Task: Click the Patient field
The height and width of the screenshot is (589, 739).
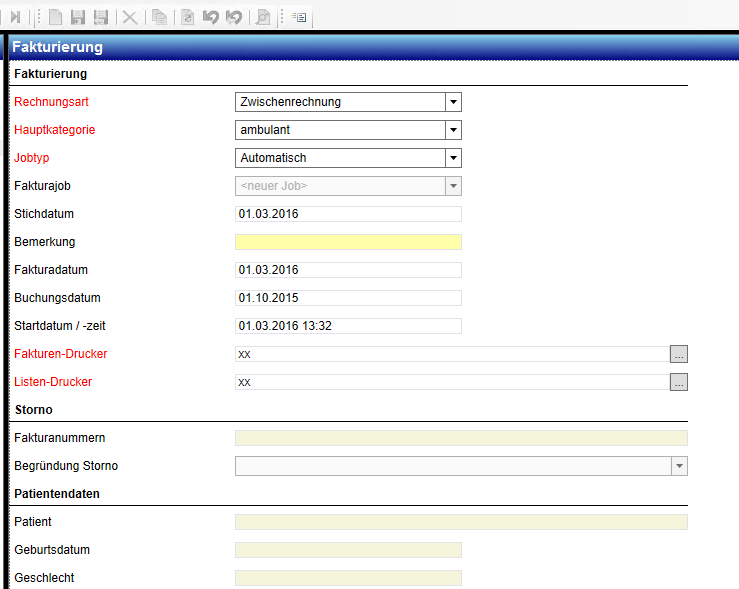Action: pos(461,522)
